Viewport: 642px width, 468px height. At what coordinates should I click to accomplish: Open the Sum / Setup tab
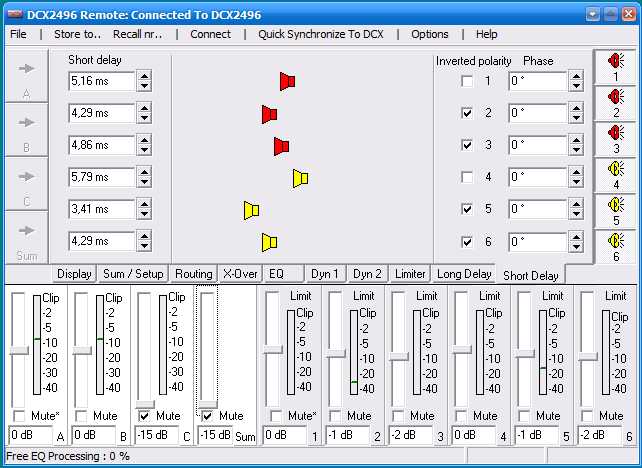[133, 274]
